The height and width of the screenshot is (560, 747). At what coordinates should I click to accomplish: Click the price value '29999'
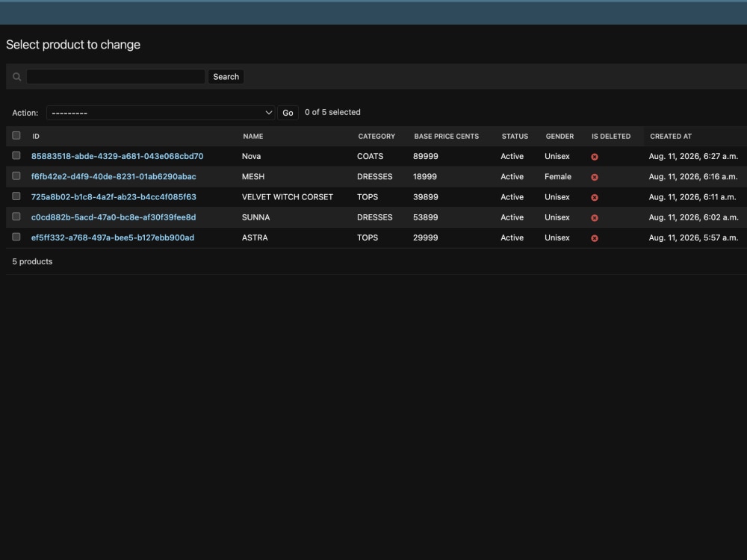[x=426, y=237]
